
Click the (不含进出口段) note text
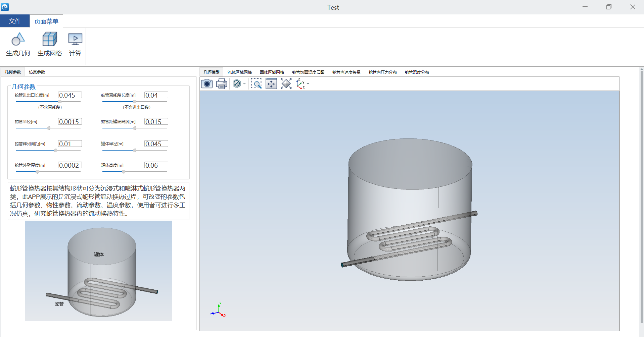tap(136, 107)
